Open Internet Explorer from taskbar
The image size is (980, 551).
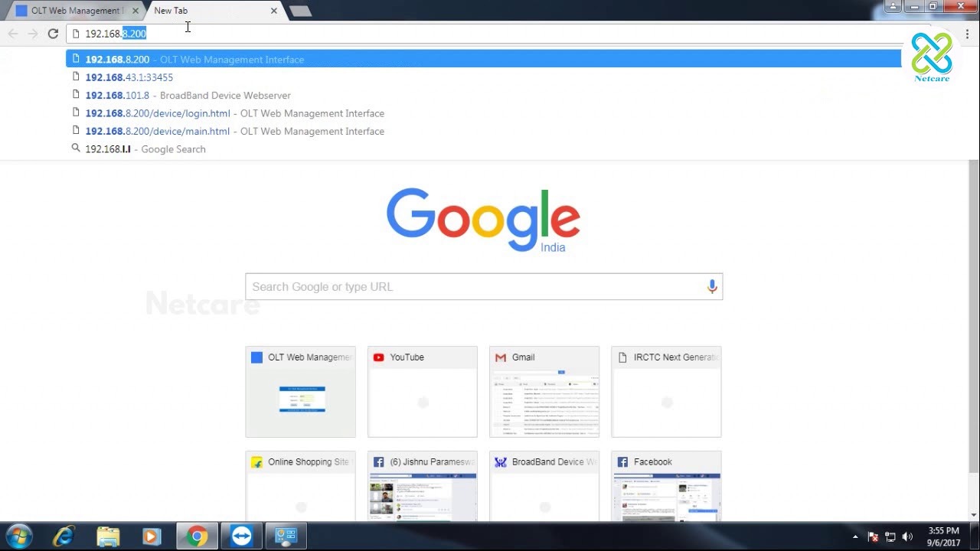pyautogui.click(x=64, y=536)
